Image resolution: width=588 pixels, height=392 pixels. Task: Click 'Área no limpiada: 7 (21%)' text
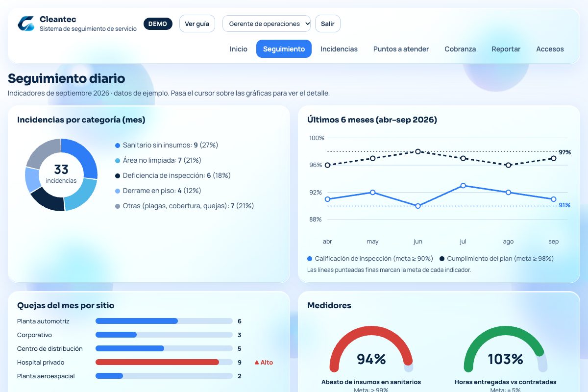162,161
